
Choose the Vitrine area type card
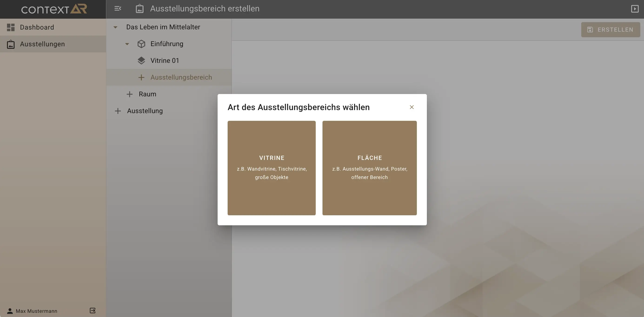coord(272,168)
